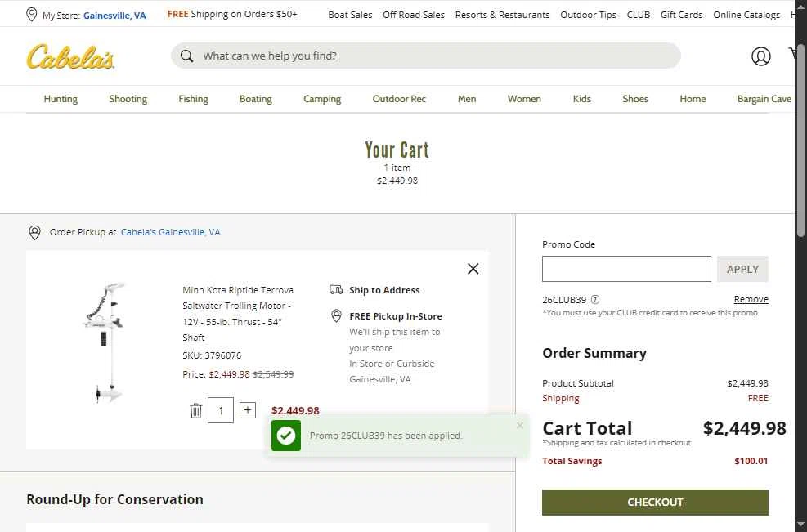
Task: Open the Cabela's Gainesville, VA pickup link
Action: pos(170,232)
